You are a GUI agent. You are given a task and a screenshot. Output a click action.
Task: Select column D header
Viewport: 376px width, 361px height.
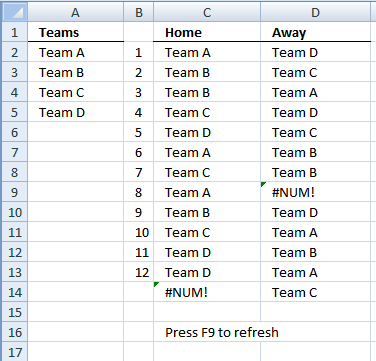[315, 13]
